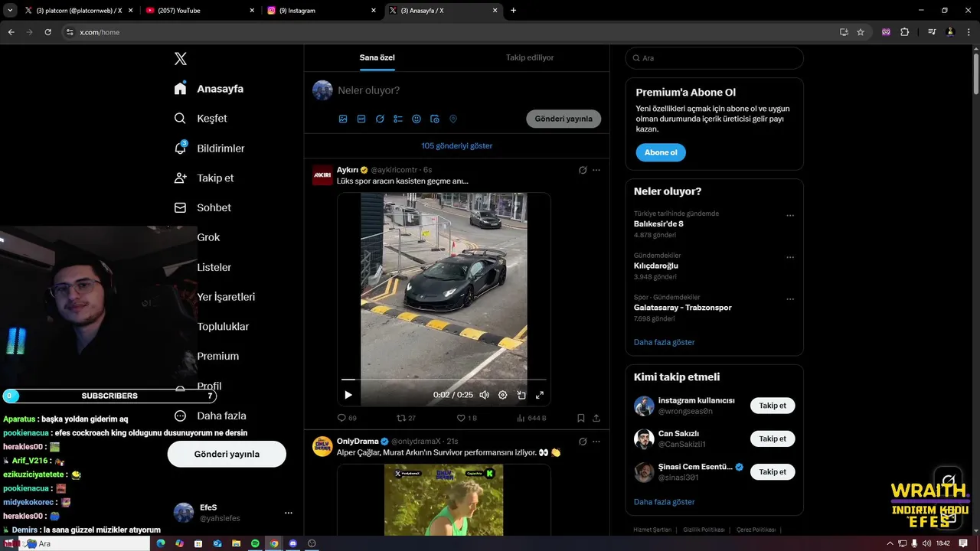Open Microsoft Edge from the taskbar

[x=161, y=543]
